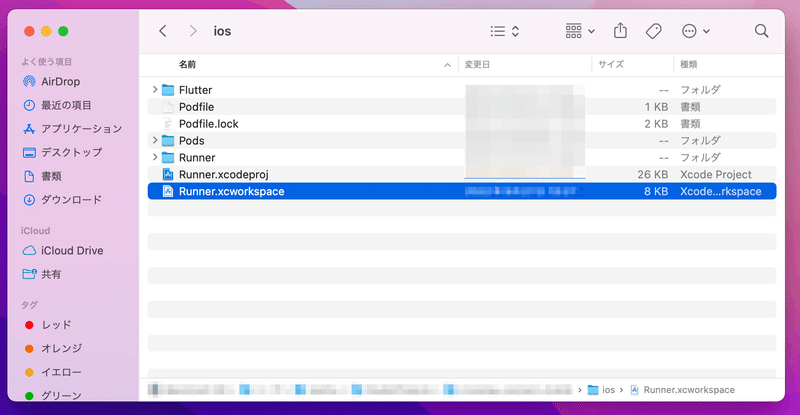Click the iCloud sidebar section header

coord(35,231)
